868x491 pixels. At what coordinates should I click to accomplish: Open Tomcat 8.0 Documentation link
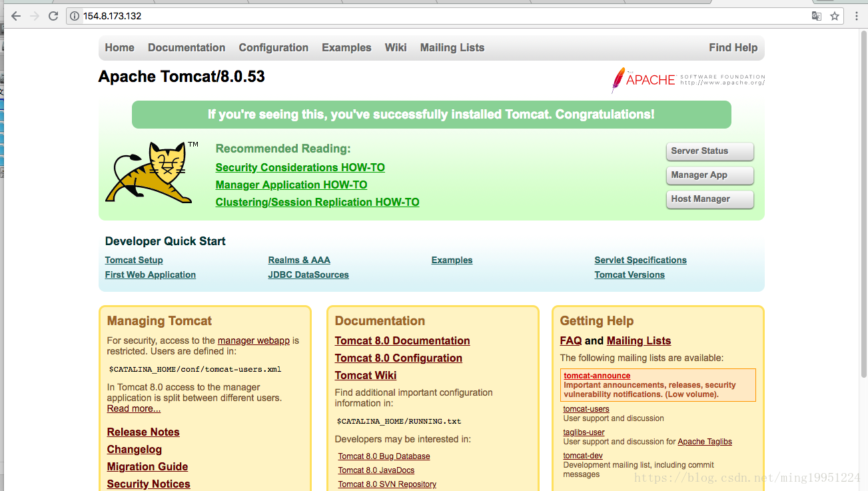(402, 341)
